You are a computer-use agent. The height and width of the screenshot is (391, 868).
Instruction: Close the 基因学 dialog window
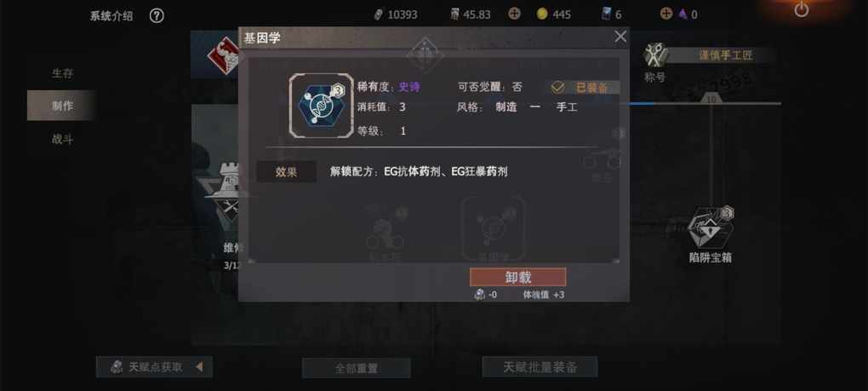(x=620, y=37)
